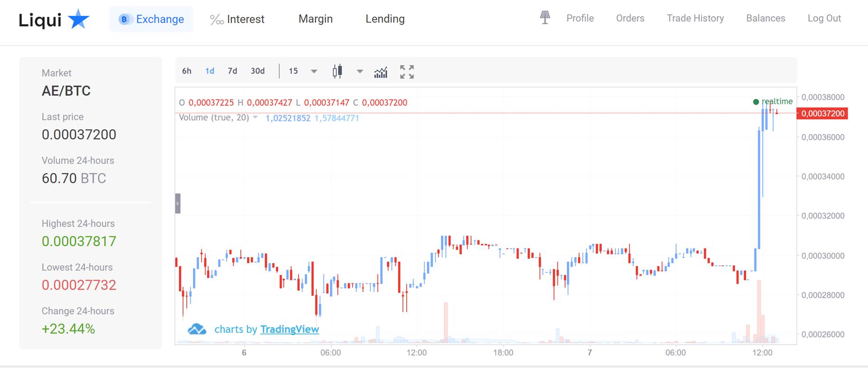Image resolution: width=868 pixels, height=376 pixels.
Task: Expand the left chart side panel handle
Action: [178, 203]
